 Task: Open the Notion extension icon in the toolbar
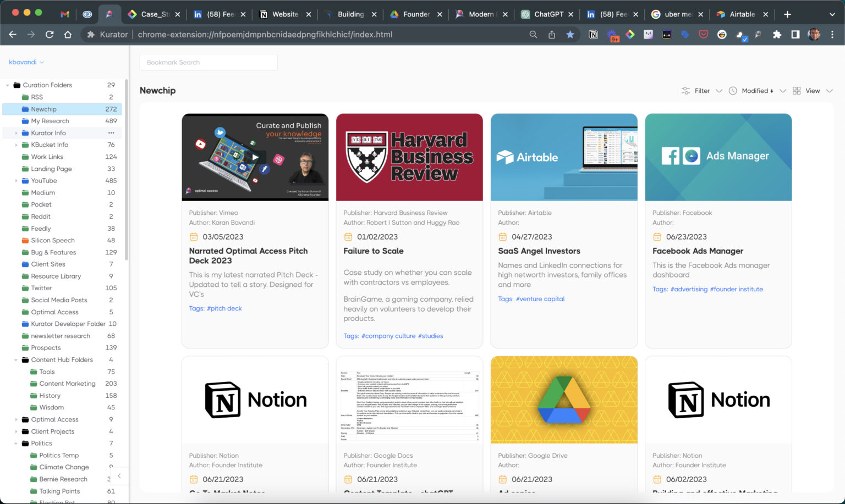594,35
